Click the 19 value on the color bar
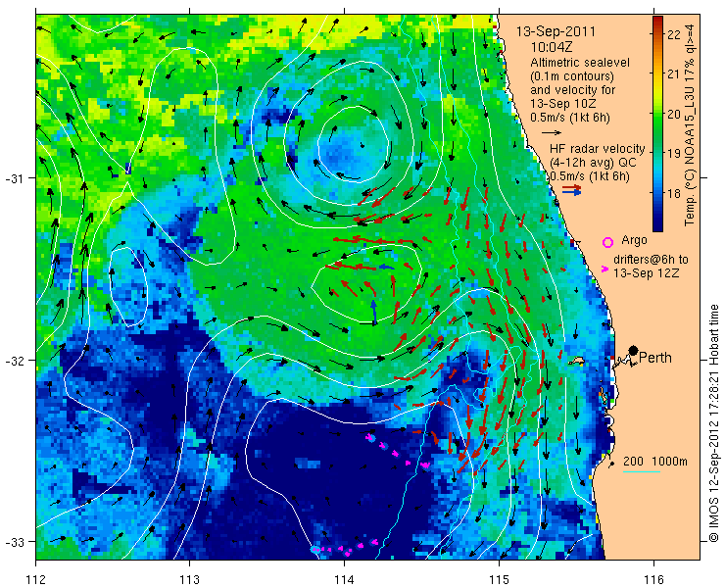725x588 pixels. coord(674,154)
